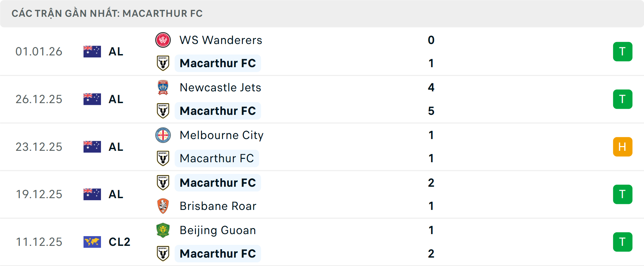Click the 23.12.25 match date
644x266 pixels.
[x=39, y=147]
